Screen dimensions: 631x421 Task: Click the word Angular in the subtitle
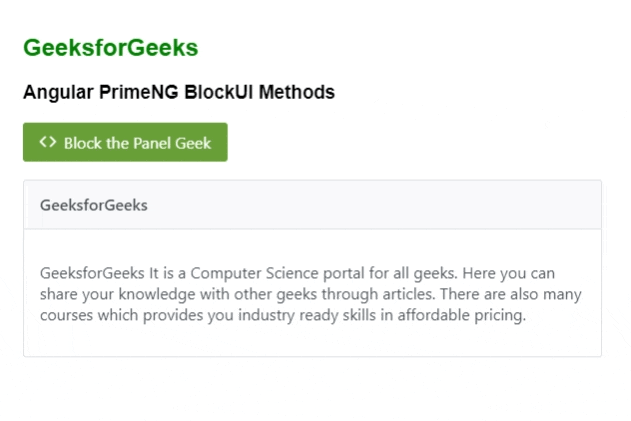58,93
